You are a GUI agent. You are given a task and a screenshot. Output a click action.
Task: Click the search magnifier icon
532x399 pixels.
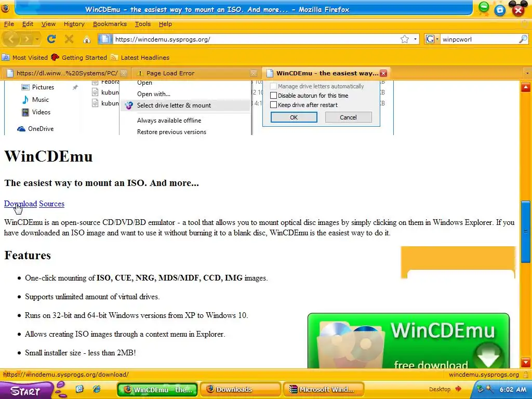523,39
